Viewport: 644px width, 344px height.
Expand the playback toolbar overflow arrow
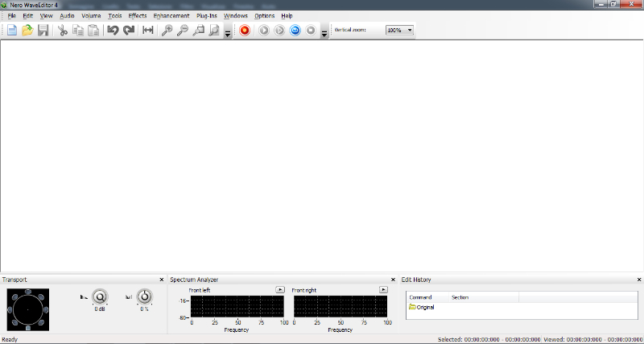324,33
